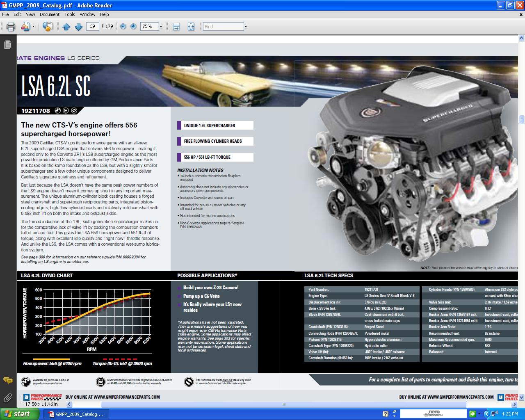Viewport: 525px width, 420px height.
Task: Open the File menu
Action: [x=5, y=14]
